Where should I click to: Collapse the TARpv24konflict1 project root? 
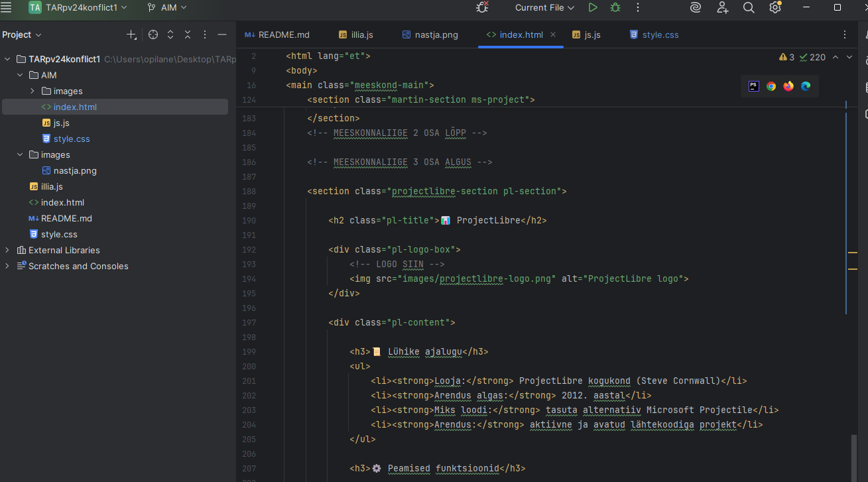pyautogui.click(x=7, y=59)
